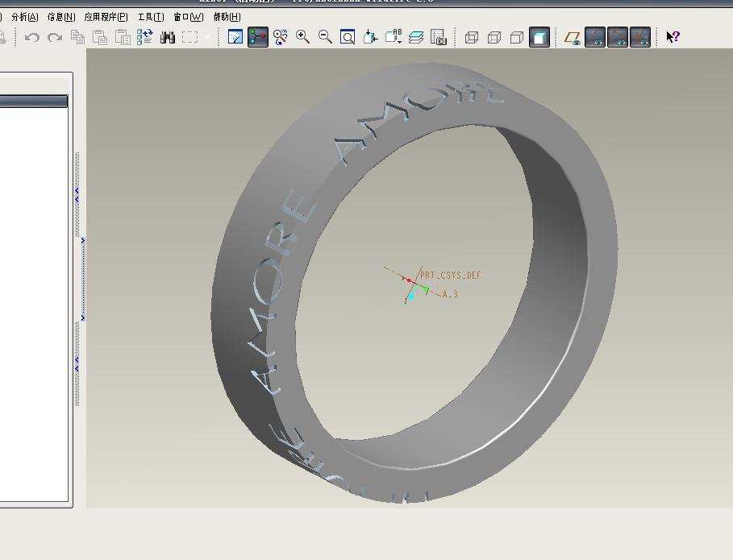The height and width of the screenshot is (560, 733).
Task: Open the 帮助(H) menu
Action: click(x=227, y=17)
